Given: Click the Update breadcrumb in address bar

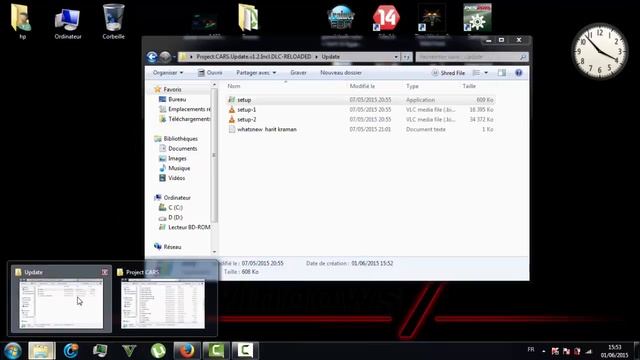Looking at the screenshot, I should coord(330,57).
